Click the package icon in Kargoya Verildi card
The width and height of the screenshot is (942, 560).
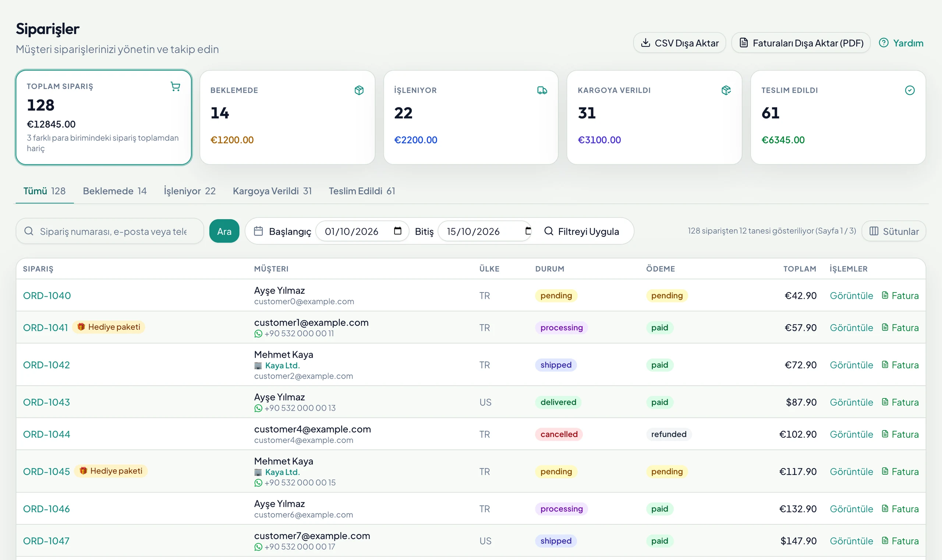pos(726,90)
